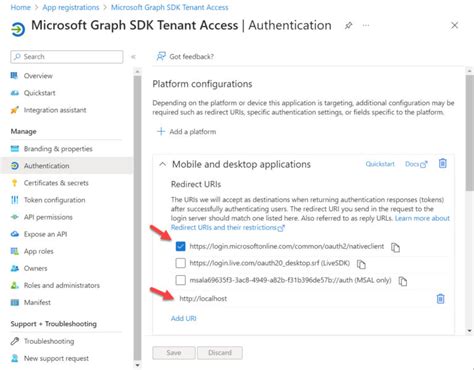474x370 pixels.
Task: Pin the Authentication blade with pin icon
Action: click(348, 26)
